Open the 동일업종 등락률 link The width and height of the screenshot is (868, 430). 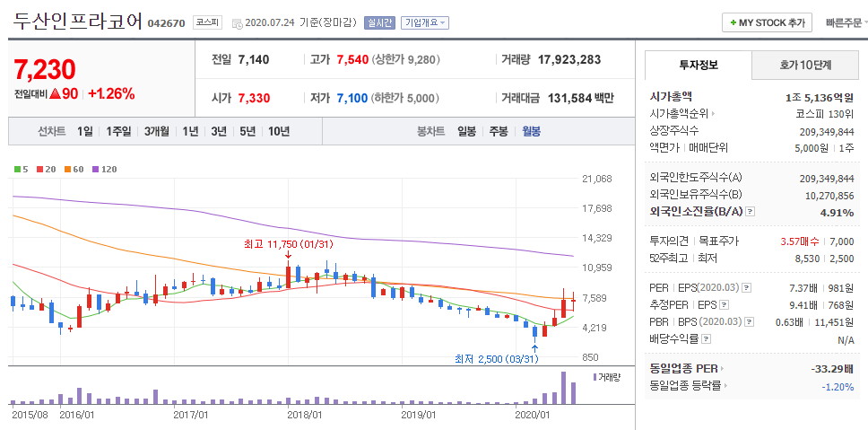click(688, 386)
